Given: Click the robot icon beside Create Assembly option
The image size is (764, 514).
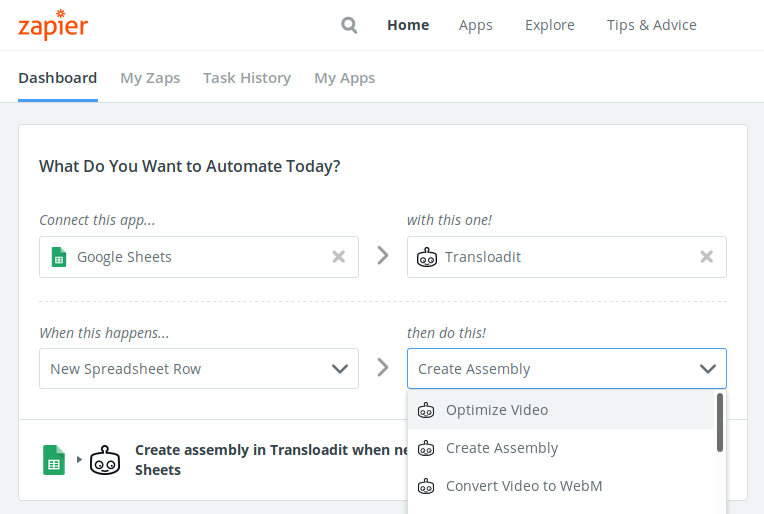Looking at the screenshot, I should tap(426, 448).
